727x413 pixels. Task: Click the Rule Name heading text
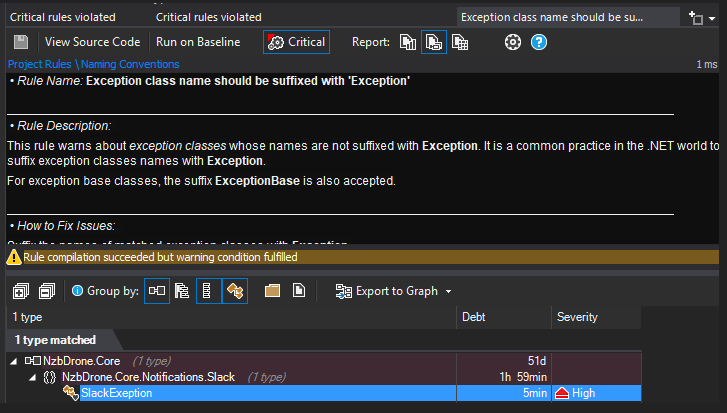(x=210, y=81)
